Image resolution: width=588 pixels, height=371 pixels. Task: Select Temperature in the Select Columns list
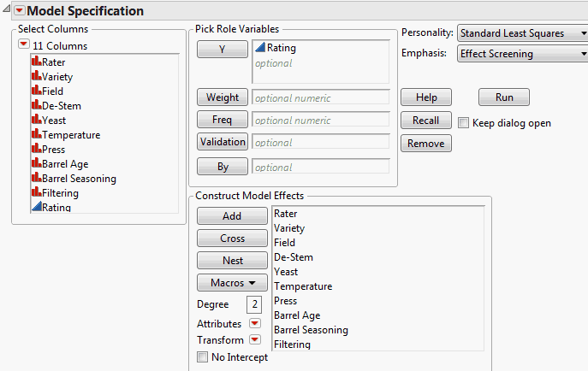[x=70, y=135]
